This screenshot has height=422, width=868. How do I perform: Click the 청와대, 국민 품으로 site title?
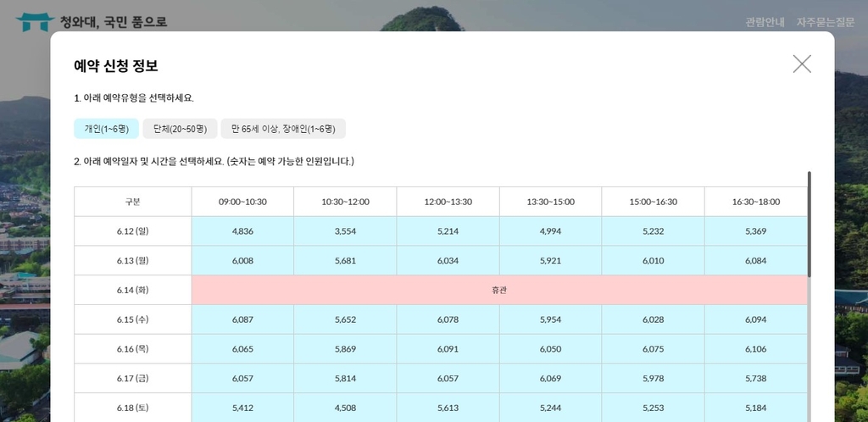pos(114,22)
